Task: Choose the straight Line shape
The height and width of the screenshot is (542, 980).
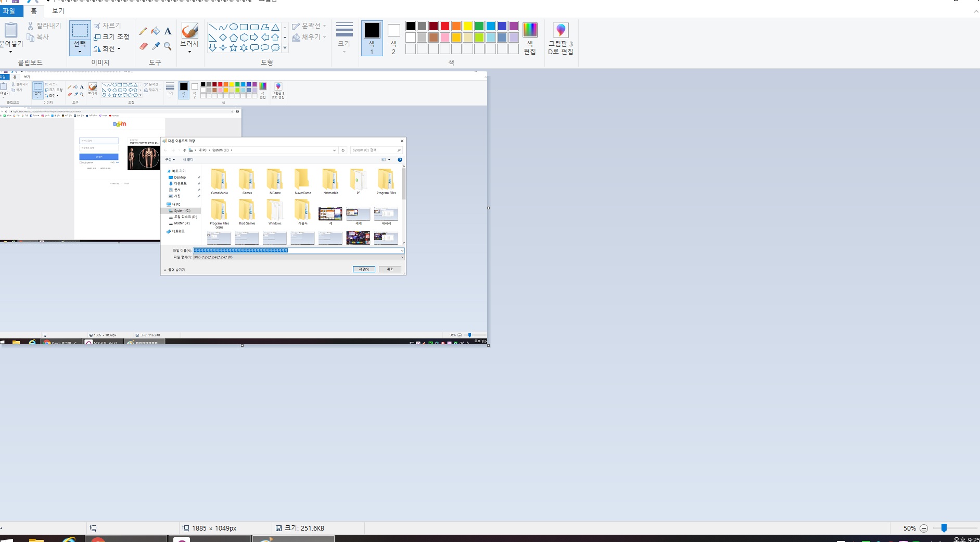Action: [x=212, y=27]
